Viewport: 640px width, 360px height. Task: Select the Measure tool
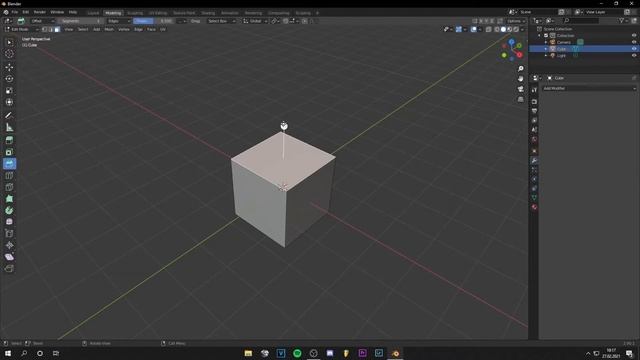9,128
